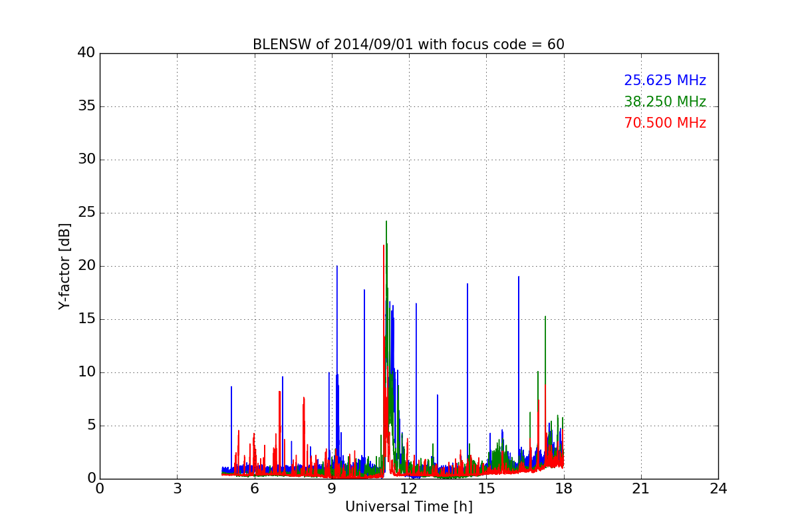Image resolution: width=798 pixels, height=532 pixels.
Task: Click the x-axis tick label '12'
Action: tap(409, 489)
